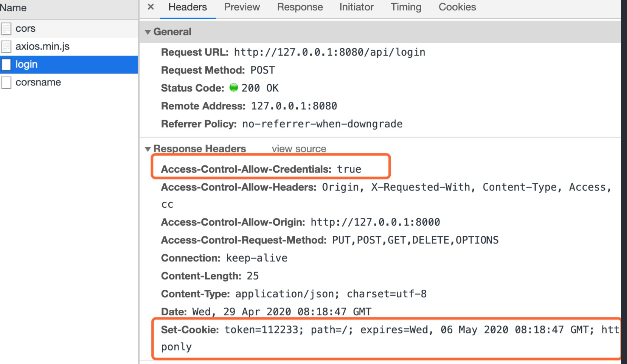Open the Response tab
Image resolution: width=627 pixels, height=364 pixels.
coord(300,7)
